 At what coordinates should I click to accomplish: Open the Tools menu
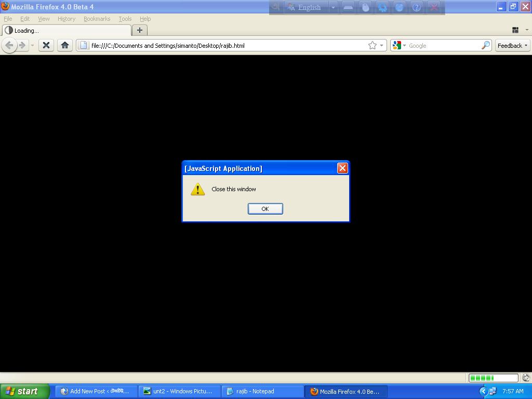click(x=125, y=19)
